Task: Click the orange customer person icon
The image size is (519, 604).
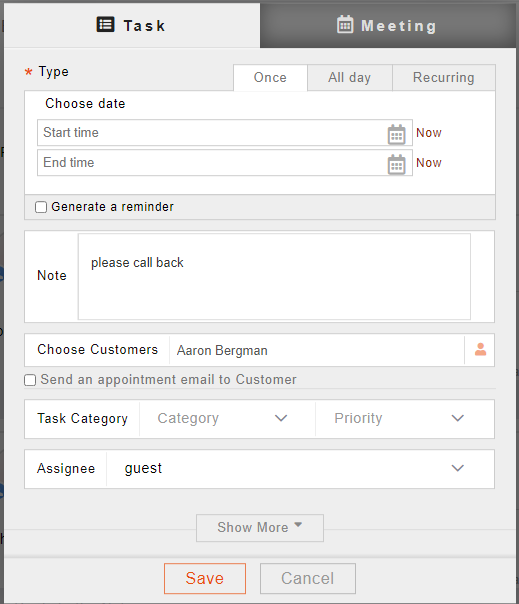Action: [480, 350]
